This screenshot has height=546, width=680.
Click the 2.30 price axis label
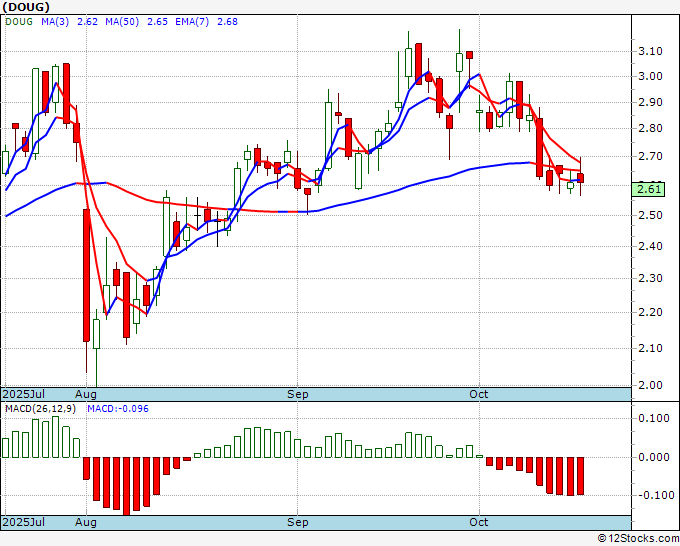click(x=651, y=278)
